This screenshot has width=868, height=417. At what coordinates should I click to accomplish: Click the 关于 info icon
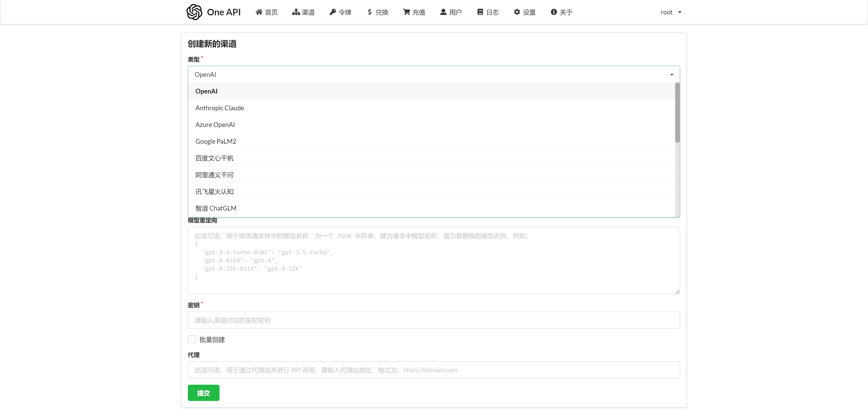coord(554,12)
